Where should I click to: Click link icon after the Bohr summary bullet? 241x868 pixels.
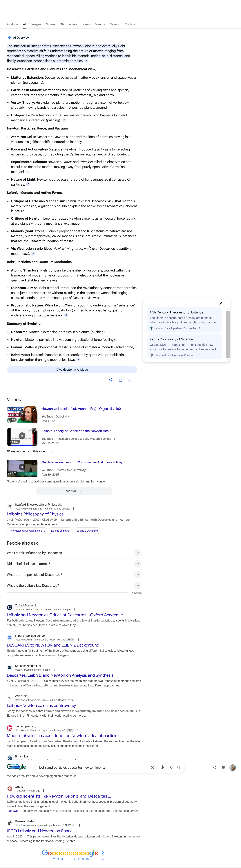coord(78,360)
